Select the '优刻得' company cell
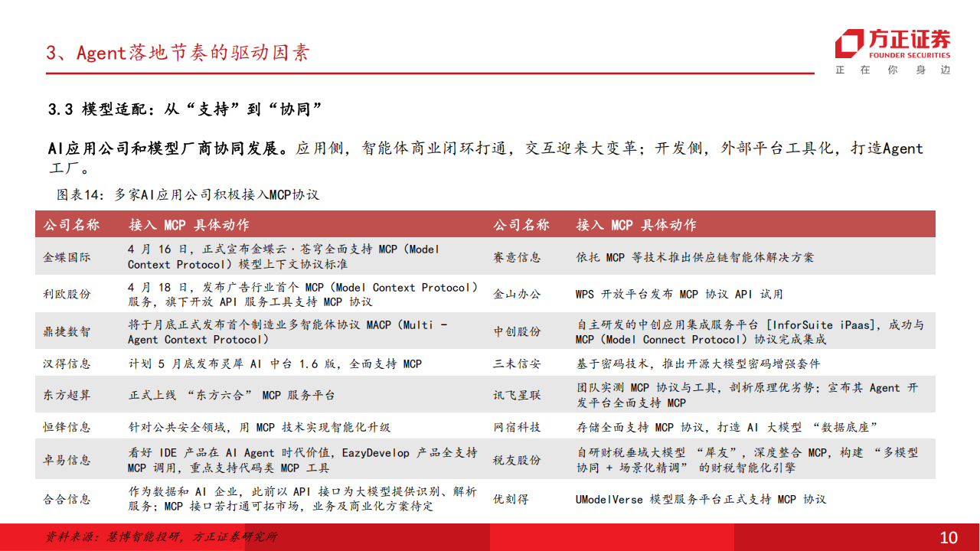The image size is (980, 551). point(511,499)
